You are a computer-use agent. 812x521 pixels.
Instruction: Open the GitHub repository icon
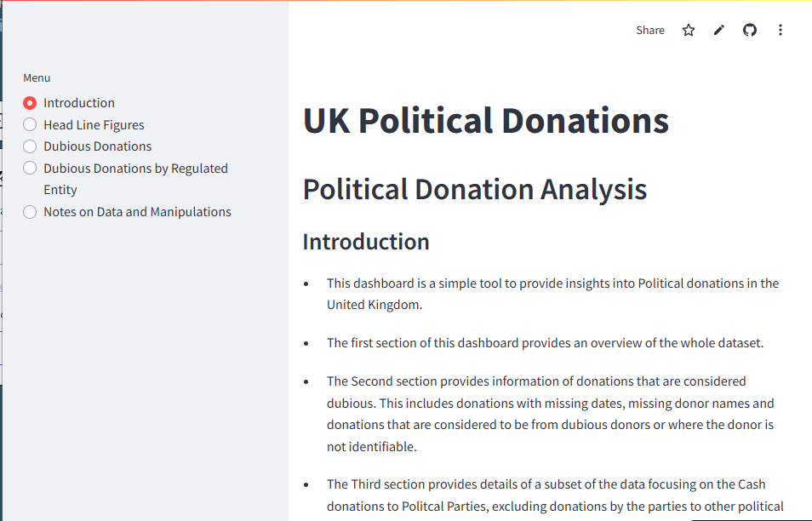point(750,30)
